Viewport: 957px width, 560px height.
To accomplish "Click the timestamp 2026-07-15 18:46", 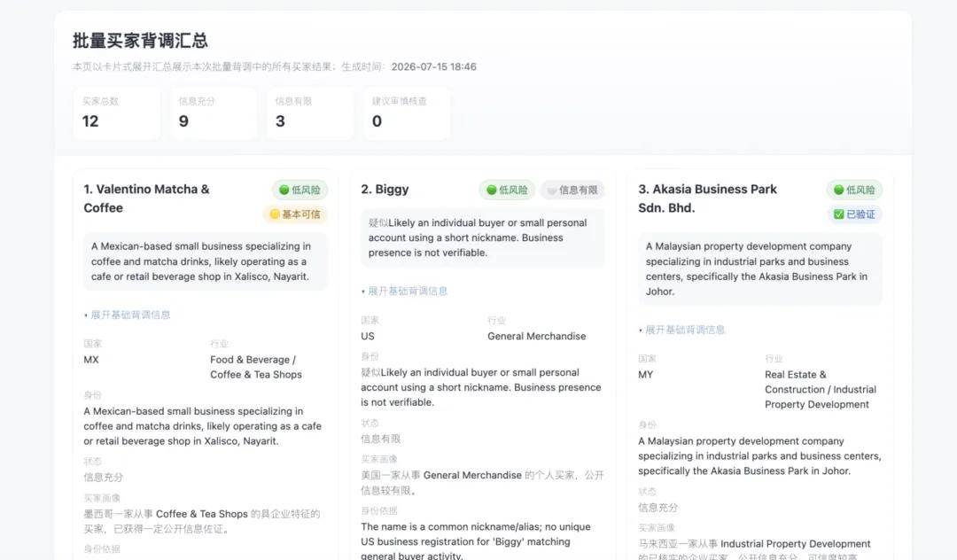I will [434, 66].
